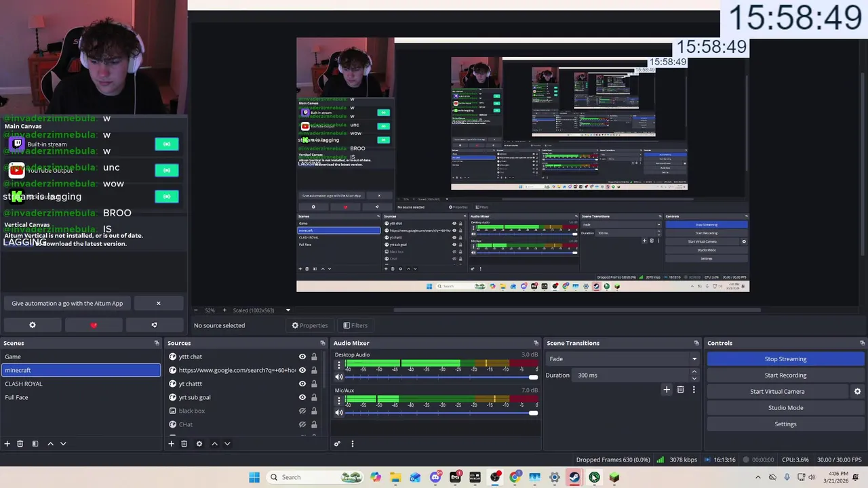Move scene up in Scenes toolbar
Image resolution: width=868 pixels, height=488 pixels.
click(x=50, y=444)
